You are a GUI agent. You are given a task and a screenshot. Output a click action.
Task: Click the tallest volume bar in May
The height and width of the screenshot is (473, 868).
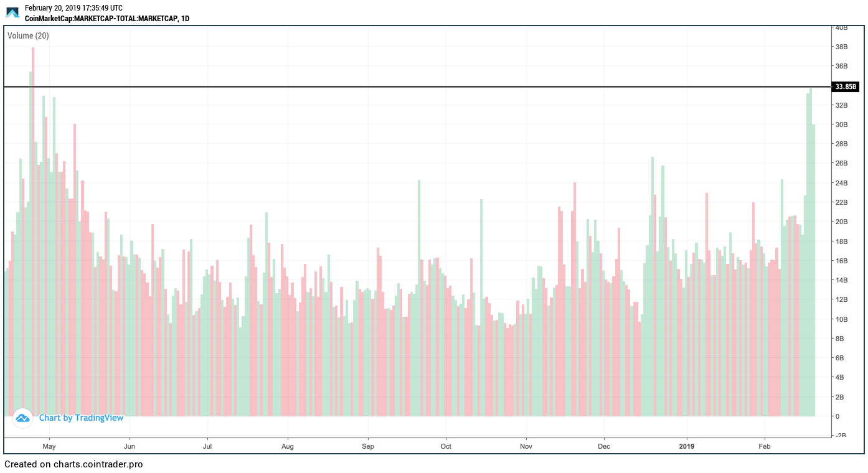33,187
